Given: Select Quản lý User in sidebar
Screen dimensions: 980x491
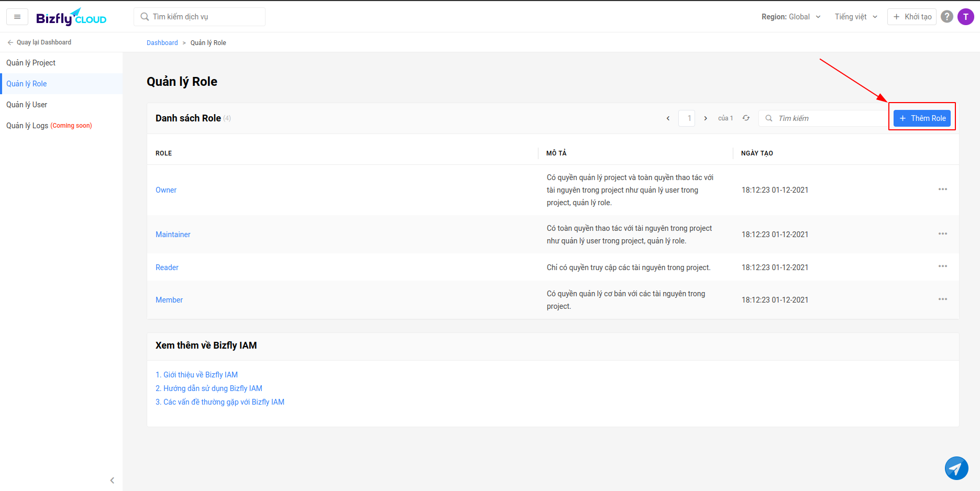Looking at the screenshot, I should pos(27,105).
